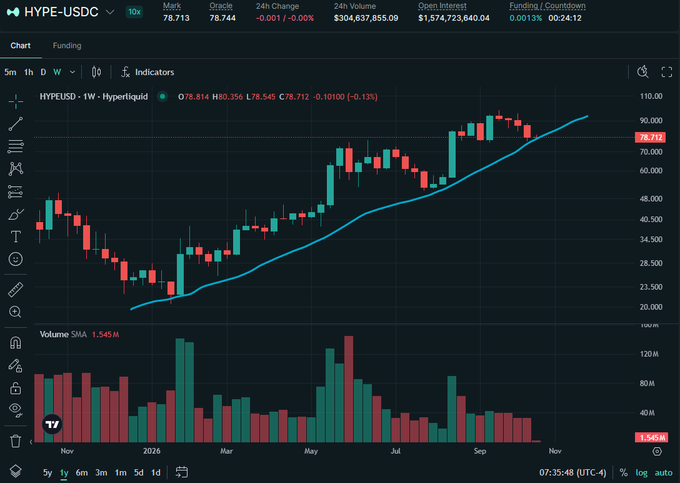
Task: Click the Mark price label
Action: [172, 6]
